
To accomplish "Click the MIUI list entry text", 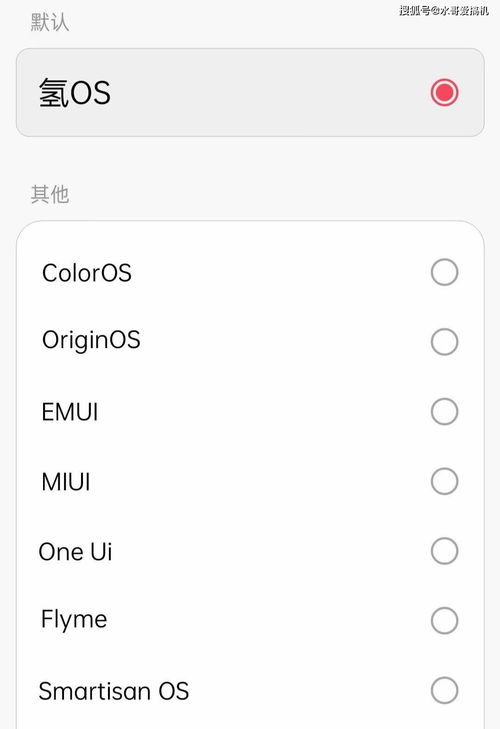I will pyautogui.click(x=66, y=482).
